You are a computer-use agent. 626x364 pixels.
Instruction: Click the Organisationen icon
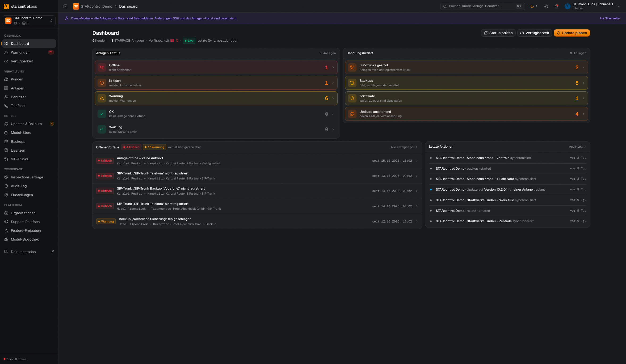(6, 213)
